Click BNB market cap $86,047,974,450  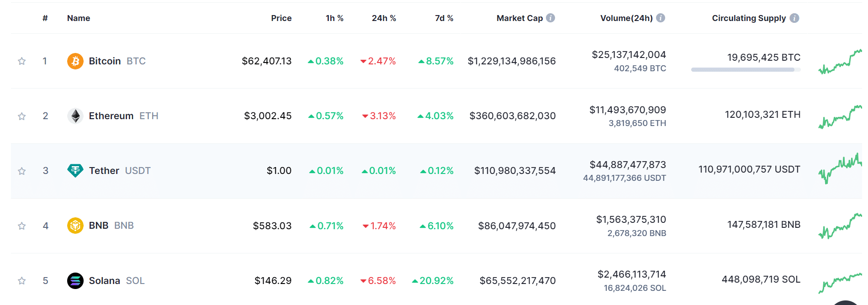(517, 226)
